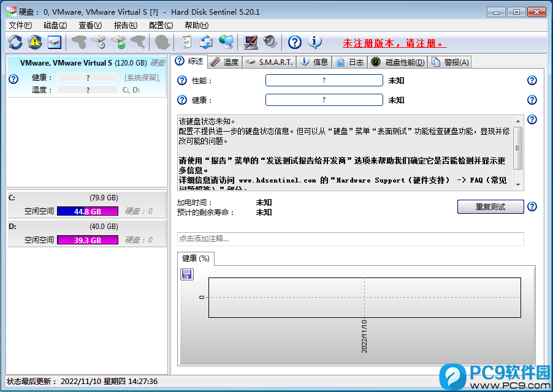
Task: Click the refresh disk status toolbar icon
Action: [x=15, y=42]
